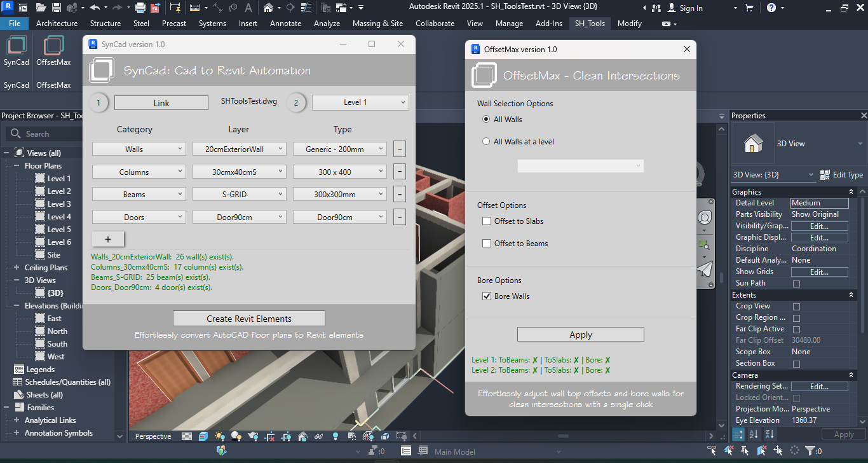Open the Architecture ribbon tab

[57, 24]
